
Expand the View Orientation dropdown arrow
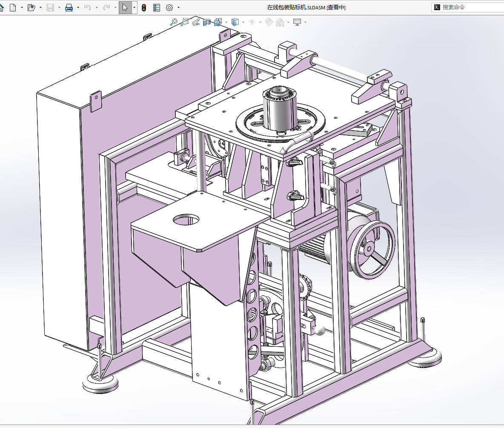point(226,22)
